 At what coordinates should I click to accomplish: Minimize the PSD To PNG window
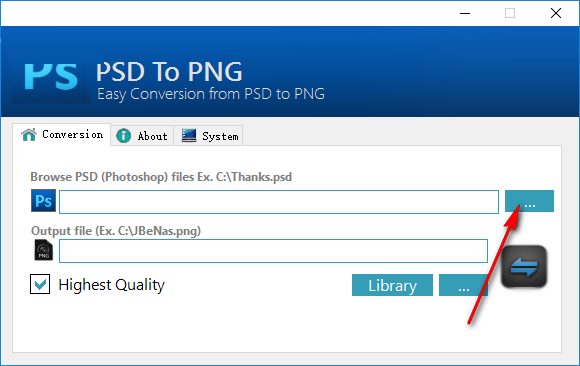point(465,13)
